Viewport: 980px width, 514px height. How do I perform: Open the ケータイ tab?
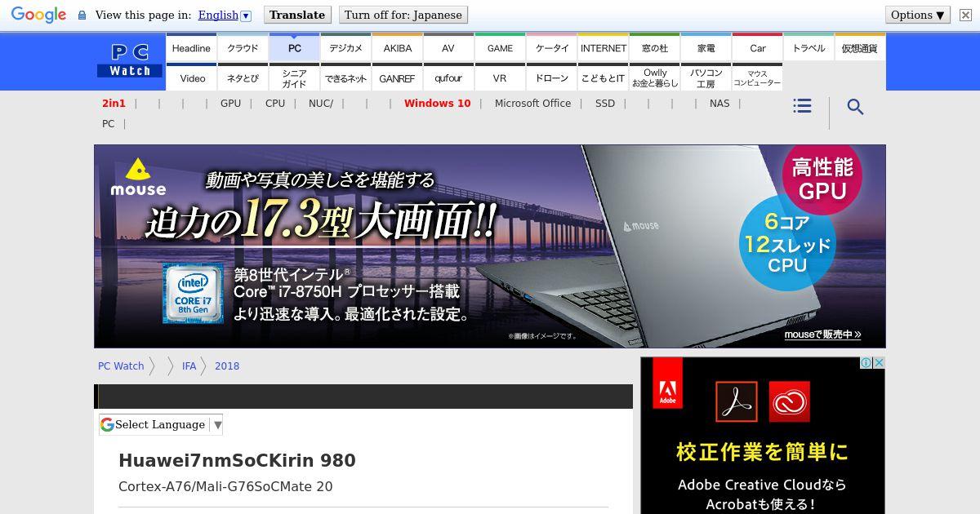[551, 48]
